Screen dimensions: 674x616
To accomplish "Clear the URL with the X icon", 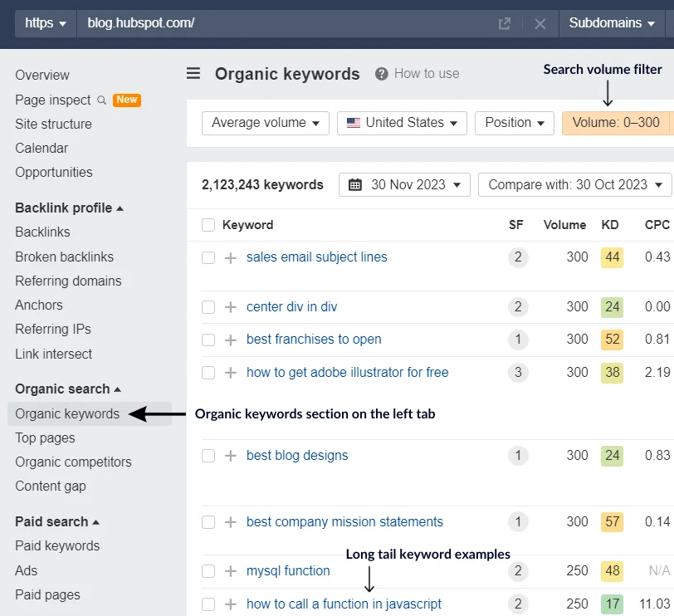I will (x=540, y=23).
